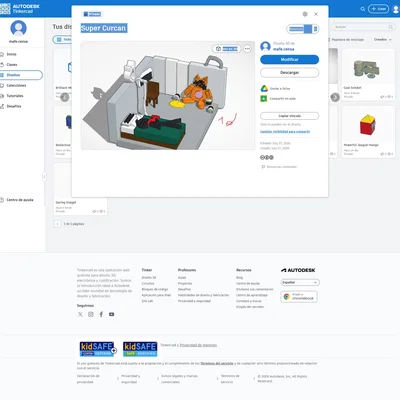Click the Descargar button
Viewport: 400px width, 400px height.
pyautogui.click(x=289, y=72)
